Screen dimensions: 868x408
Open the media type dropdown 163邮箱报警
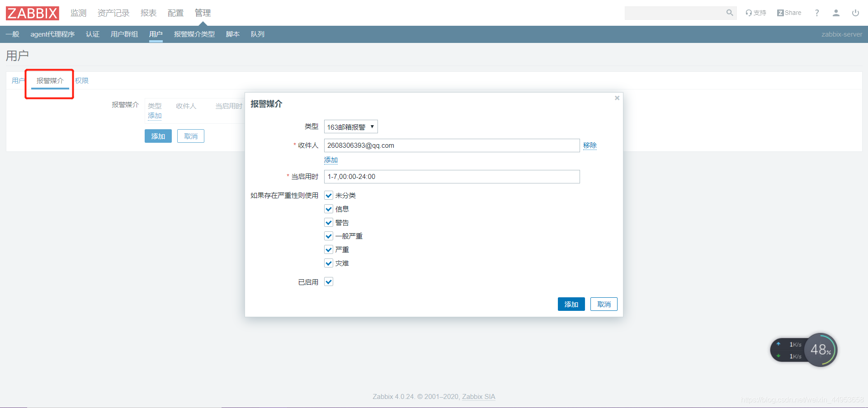(351, 127)
